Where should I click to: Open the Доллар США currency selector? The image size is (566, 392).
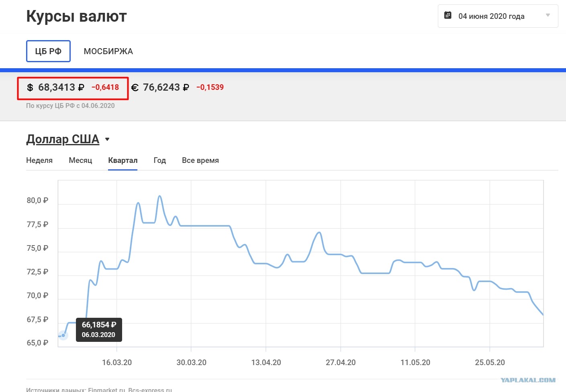(63, 139)
